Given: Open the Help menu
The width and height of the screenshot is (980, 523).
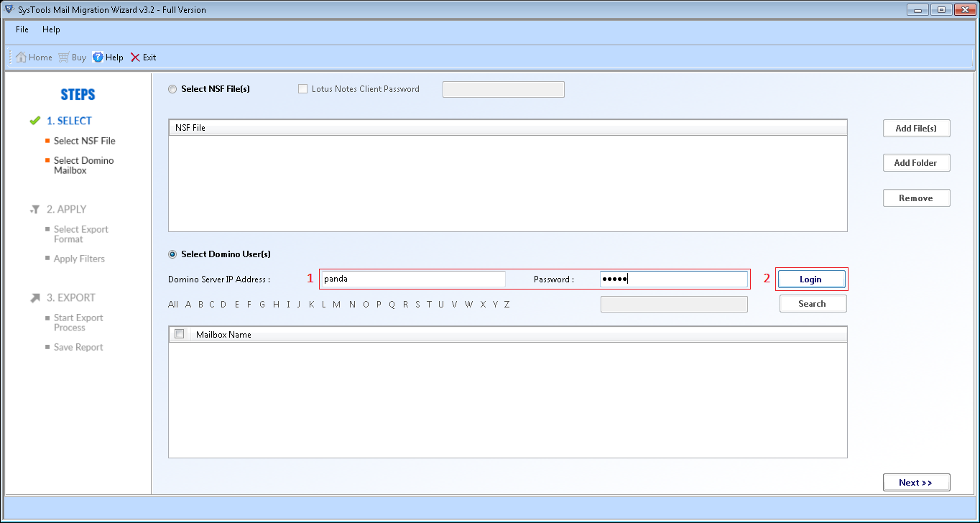Looking at the screenshot, I should tap(51, 29).
